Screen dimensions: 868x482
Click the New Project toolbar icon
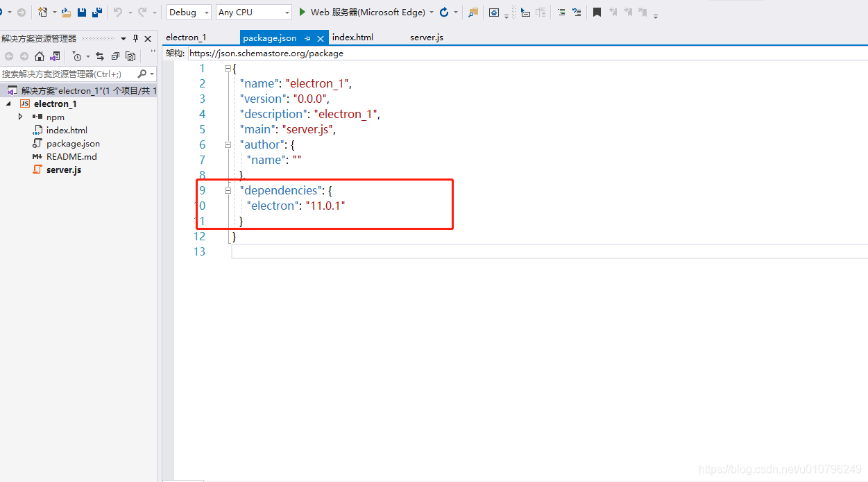click(x=43, y=12)
